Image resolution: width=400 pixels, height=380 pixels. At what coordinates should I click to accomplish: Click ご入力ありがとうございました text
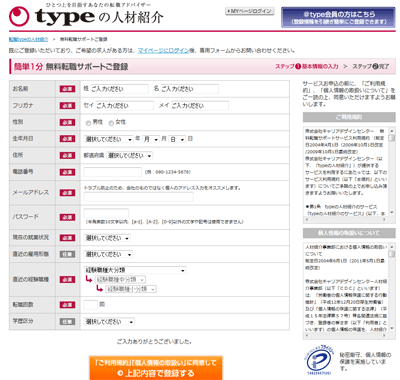154,342
